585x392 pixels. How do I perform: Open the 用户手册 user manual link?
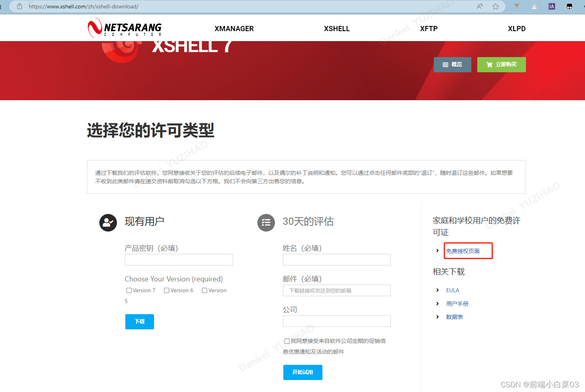(457, 304)
